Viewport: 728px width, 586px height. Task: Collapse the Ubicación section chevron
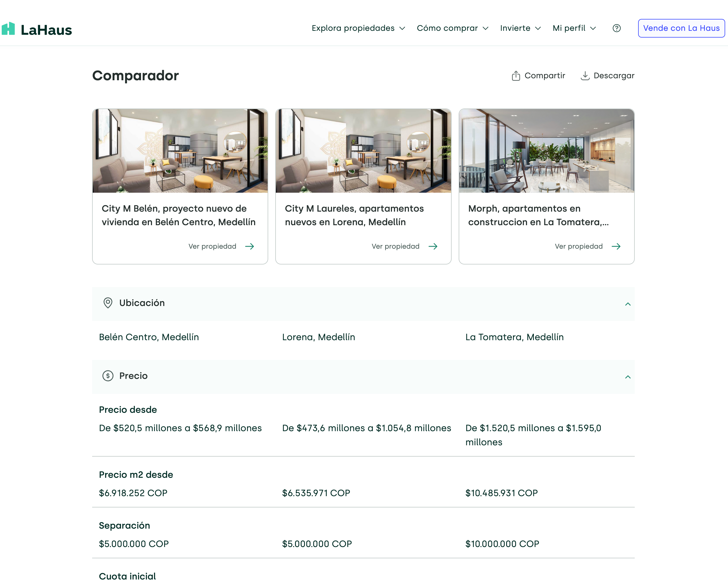coord(627,304)
